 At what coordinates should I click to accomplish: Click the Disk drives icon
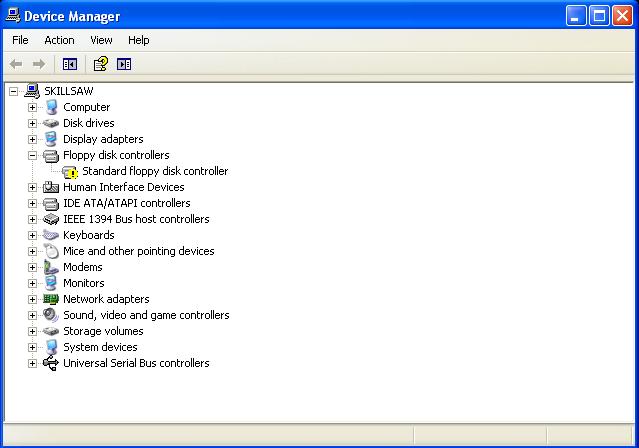click(51, 123)
